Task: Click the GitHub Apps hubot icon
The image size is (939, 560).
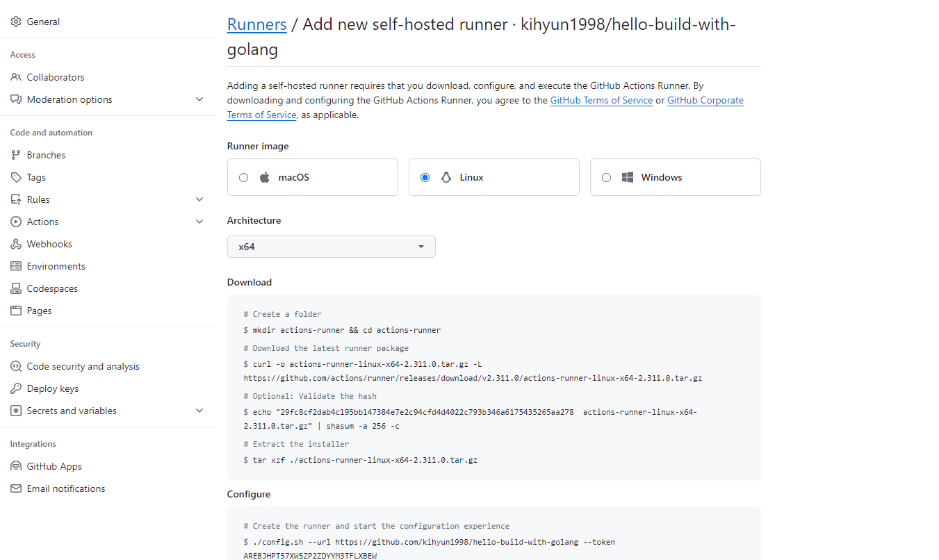Action: click(16, 466)
